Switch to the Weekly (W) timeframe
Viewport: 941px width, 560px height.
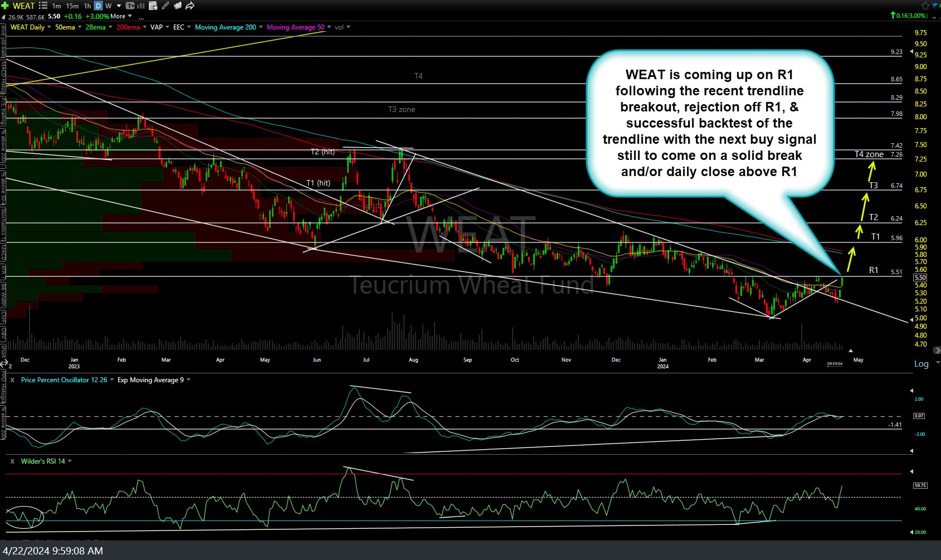[108, 6]
